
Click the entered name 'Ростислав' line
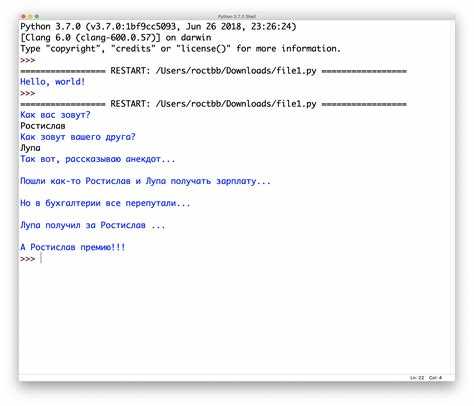(x=43, y=126)
